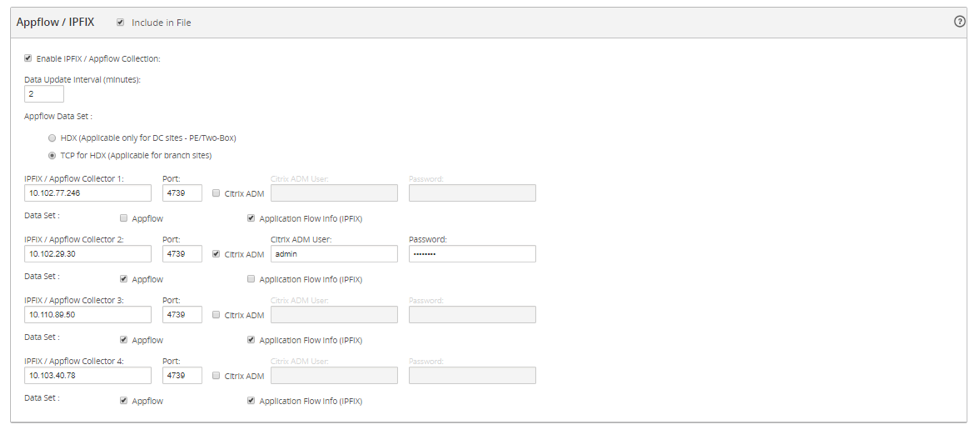Click the Appflow / IPFIX section title

55,22
